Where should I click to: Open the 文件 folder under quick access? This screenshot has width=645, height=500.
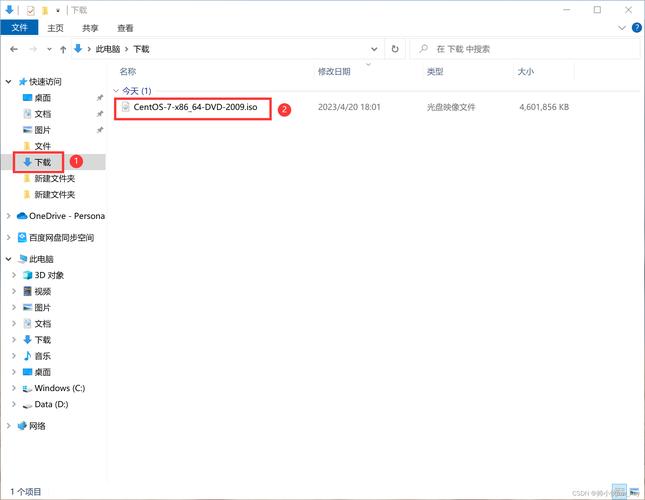(43, 146)
